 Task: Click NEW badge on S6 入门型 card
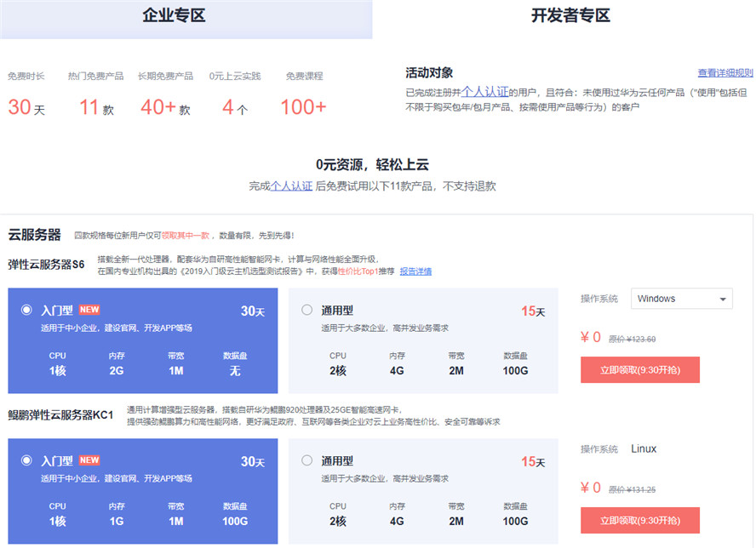[x=89, y=310]
